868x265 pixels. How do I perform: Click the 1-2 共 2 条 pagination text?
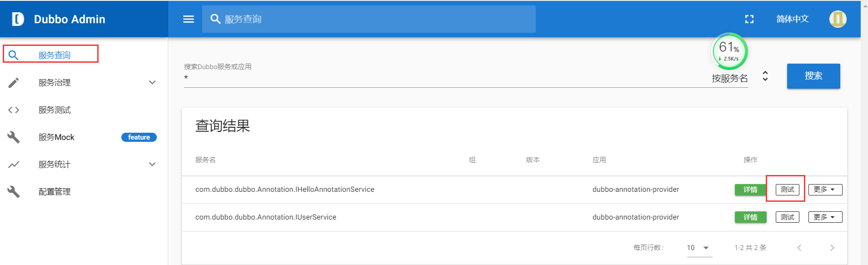coord(750,248)
